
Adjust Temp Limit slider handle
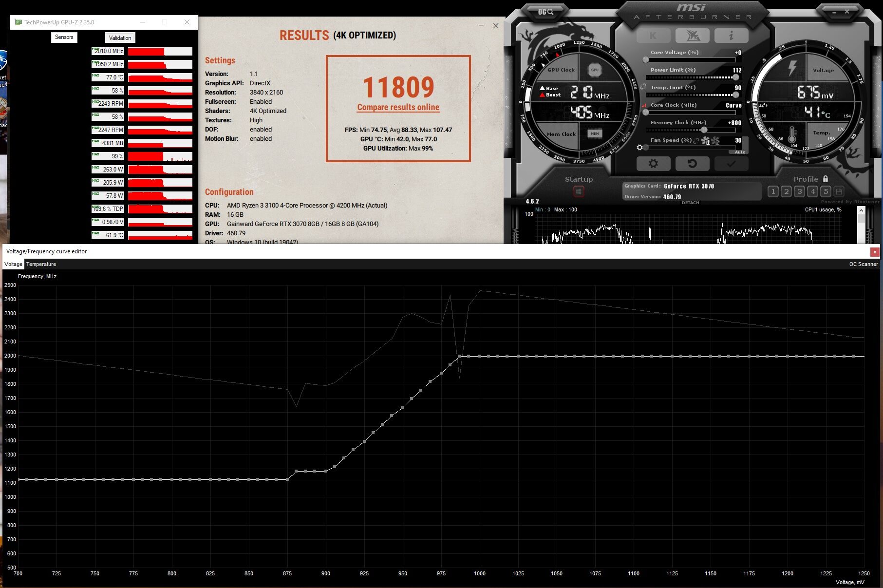point(735,95)
